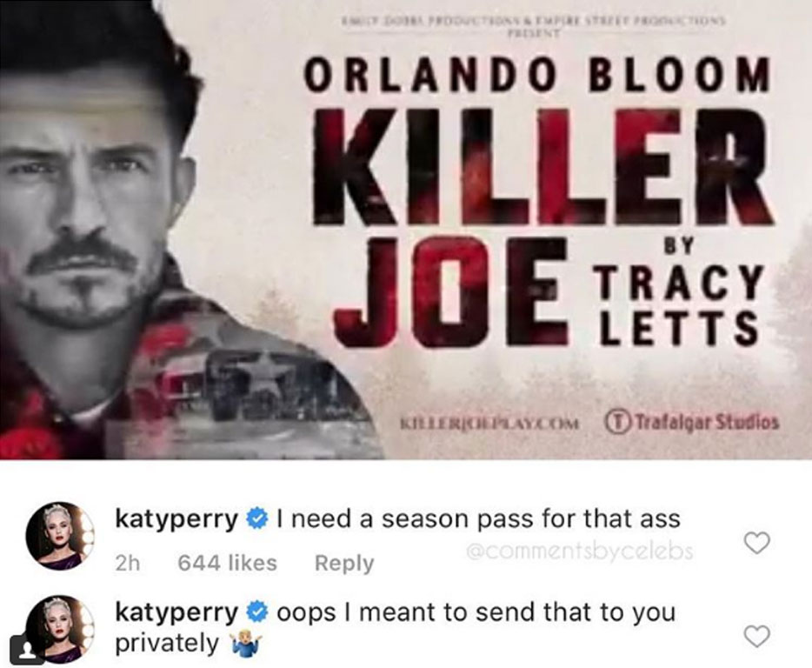Open katyperry username on second comment
The image size is (812, 668).
176,613
